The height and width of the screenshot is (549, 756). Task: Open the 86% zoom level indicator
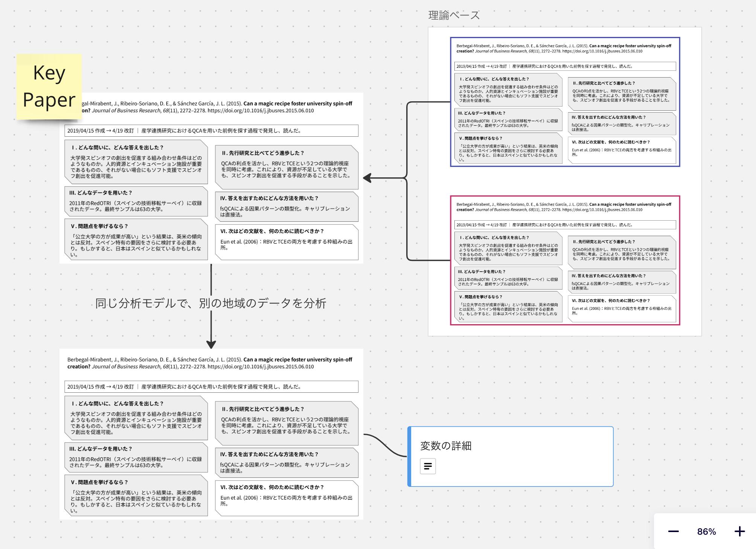click(x=706, y=531)
